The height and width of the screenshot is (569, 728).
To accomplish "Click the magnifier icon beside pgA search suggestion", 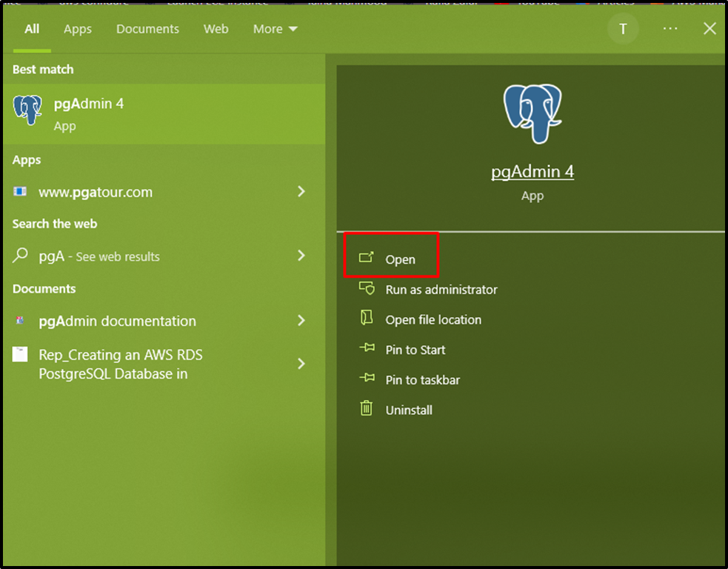I will click(x=21, y=256).
